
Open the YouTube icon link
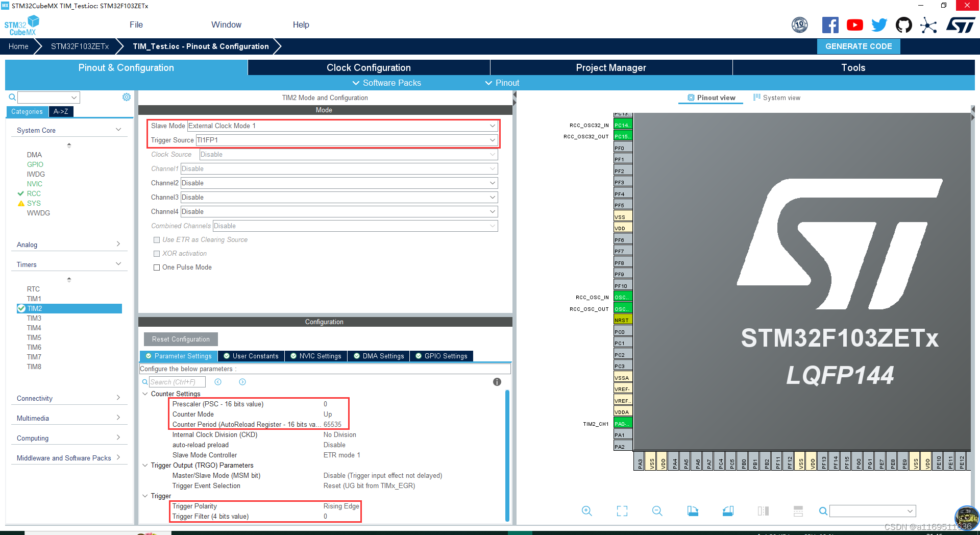[x=855, y=25]
